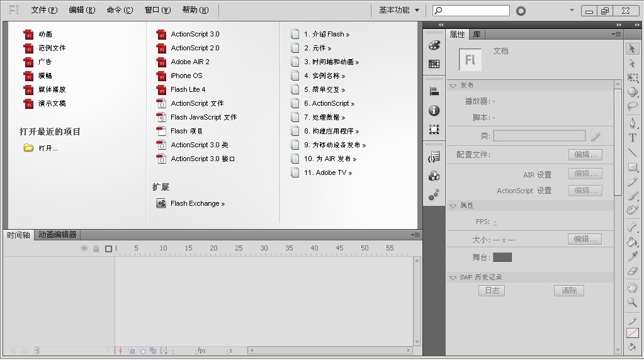Open the Swatches panel grid icon
The height and width of the screenshot is (360, 644).
pos(434,64)
